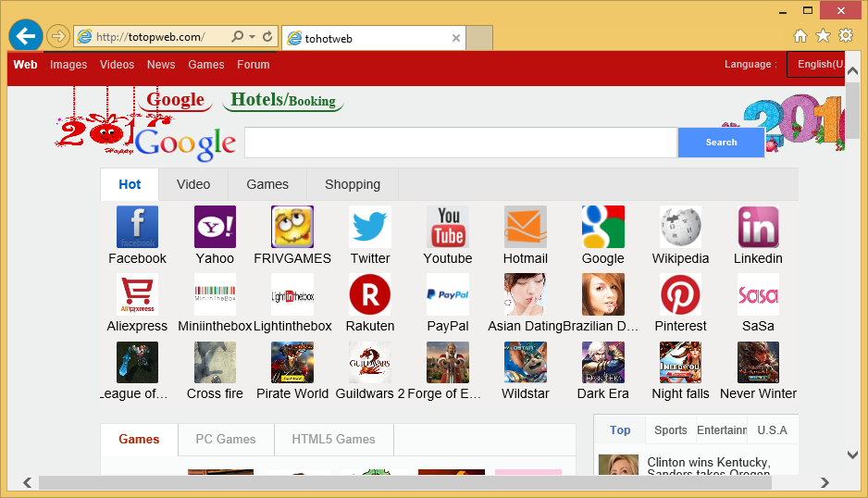Launch the Cross fire game icon

tap(215, 362)
